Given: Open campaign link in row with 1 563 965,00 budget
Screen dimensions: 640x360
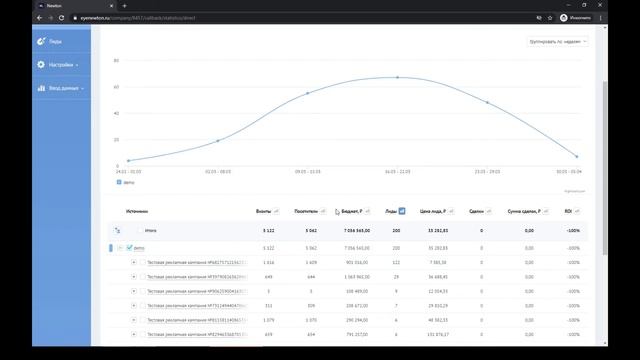Looking at the screenshot, I should click(x=197, y=277).
